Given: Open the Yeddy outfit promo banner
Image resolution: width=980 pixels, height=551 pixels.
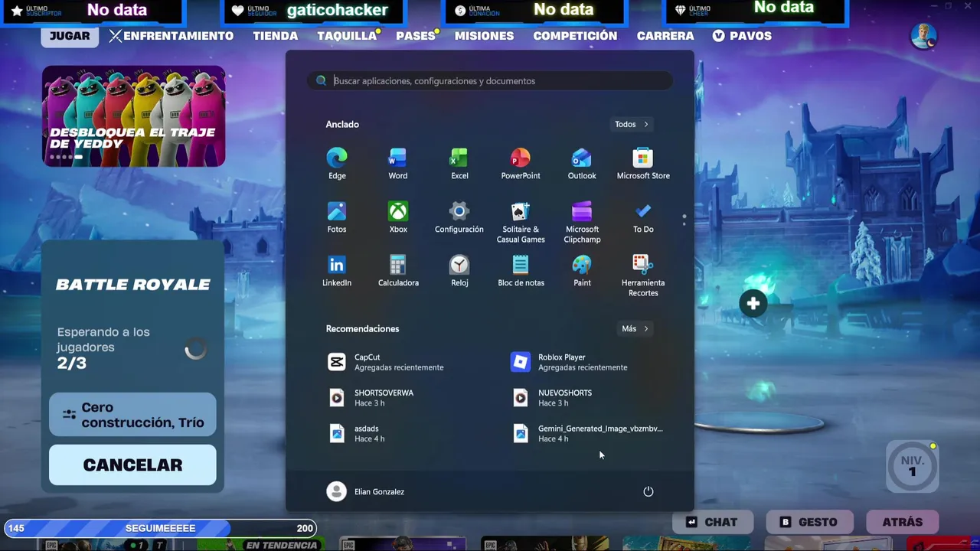Looking at the screenshot, I should click(134, 116).
